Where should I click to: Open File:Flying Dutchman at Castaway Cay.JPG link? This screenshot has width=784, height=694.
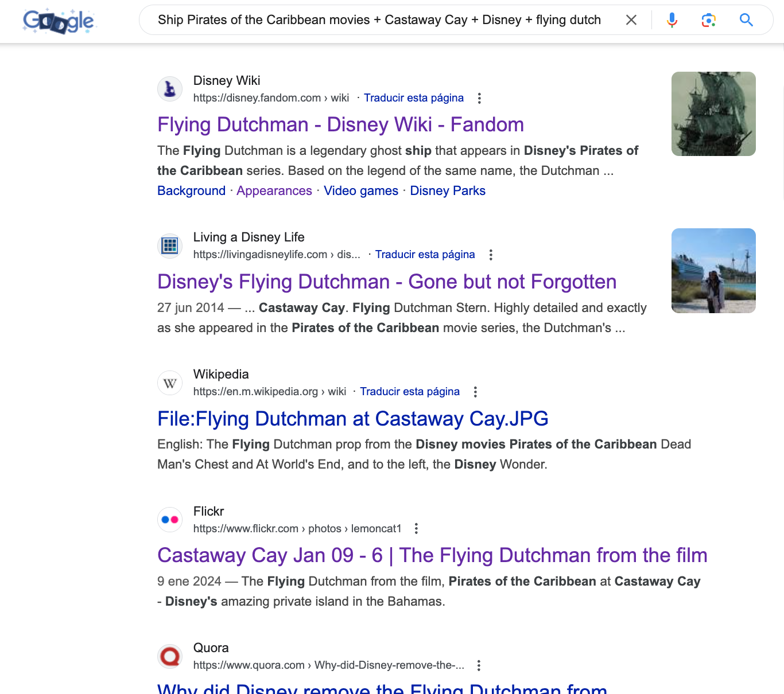pyautogui.click(x=352, y=419)
